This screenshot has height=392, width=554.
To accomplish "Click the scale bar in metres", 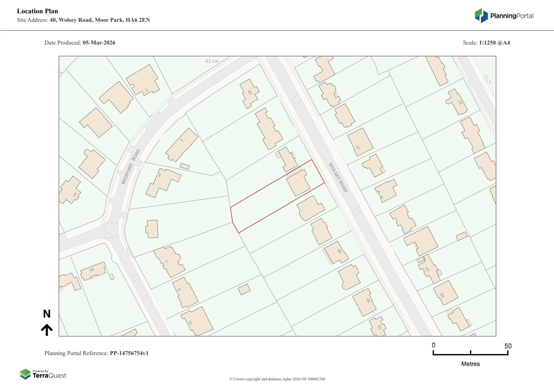I will click(470, 353).
